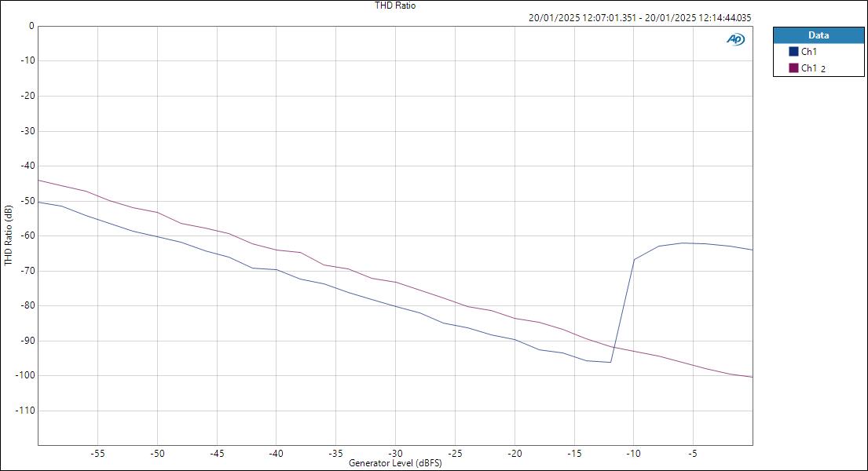Click the Generator Level (dBFS) axis label
868x471 pixels.
395,462
